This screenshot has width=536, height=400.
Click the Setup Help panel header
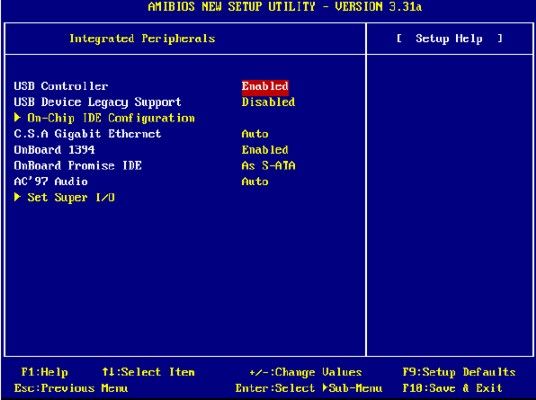[x=450, y=38]
